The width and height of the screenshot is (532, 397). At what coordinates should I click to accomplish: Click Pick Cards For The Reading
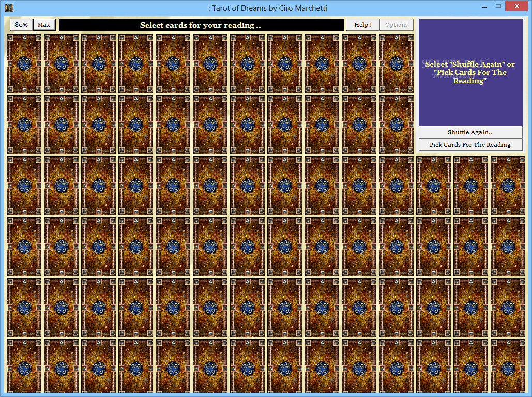click(470, 145)
